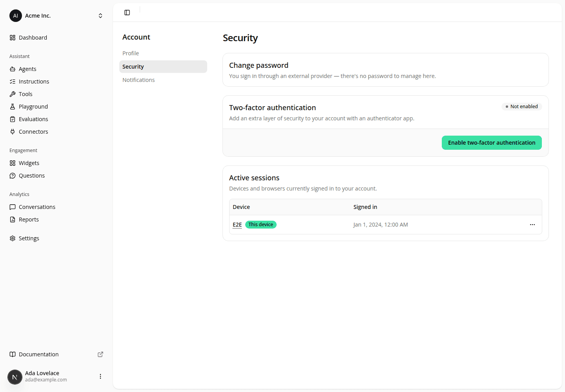The width and height of the screenshot is (565, 392).
Task: Click the Playground flask icon
Action: coord(13,107)
